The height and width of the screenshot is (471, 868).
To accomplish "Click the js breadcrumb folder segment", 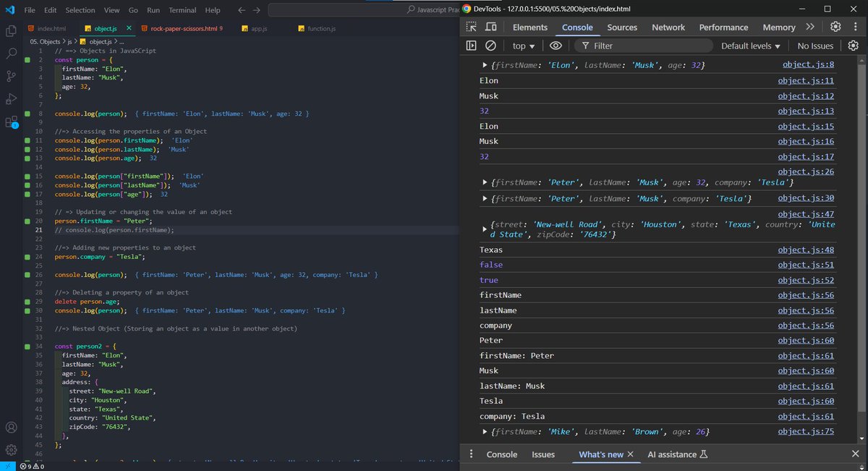I will click(x=70, y=42).
